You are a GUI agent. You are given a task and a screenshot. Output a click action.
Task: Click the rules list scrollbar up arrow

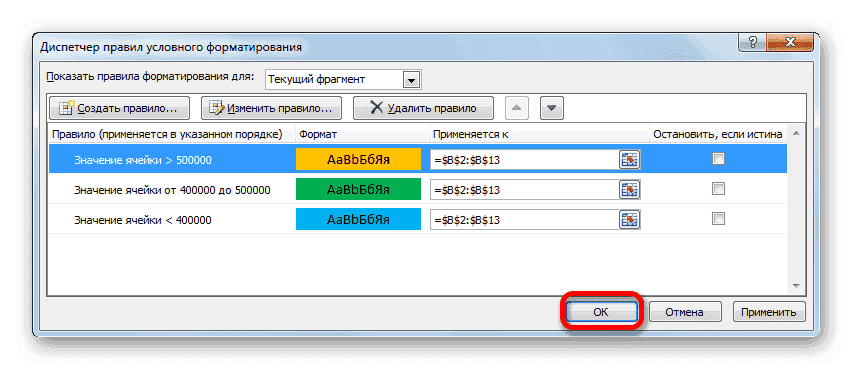point(796,134)
